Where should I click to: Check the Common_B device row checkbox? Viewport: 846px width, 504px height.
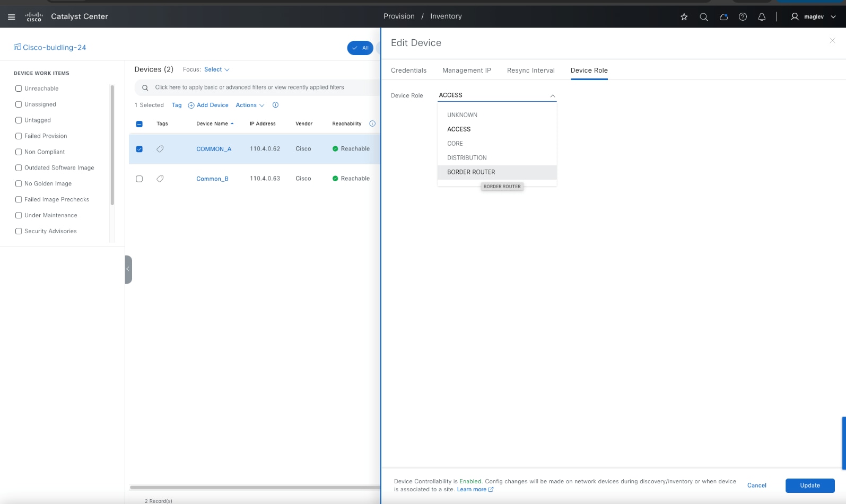coord(139,179)
